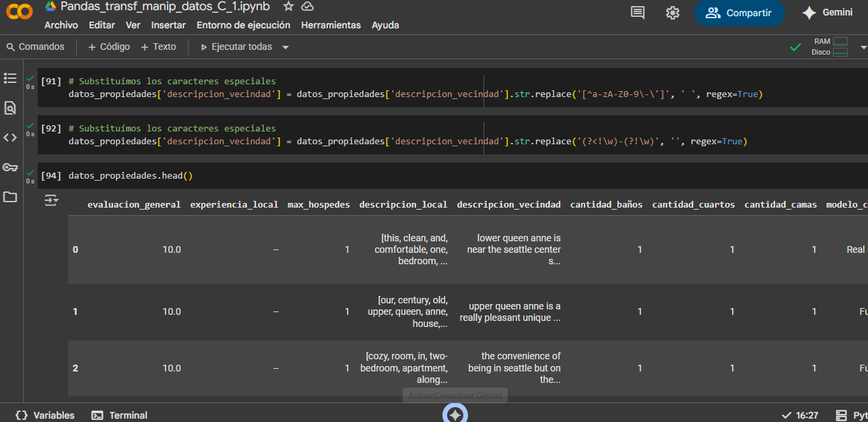Click the green connected checkmark in toolbar
The image size is (868, 422).
(795, 47)
